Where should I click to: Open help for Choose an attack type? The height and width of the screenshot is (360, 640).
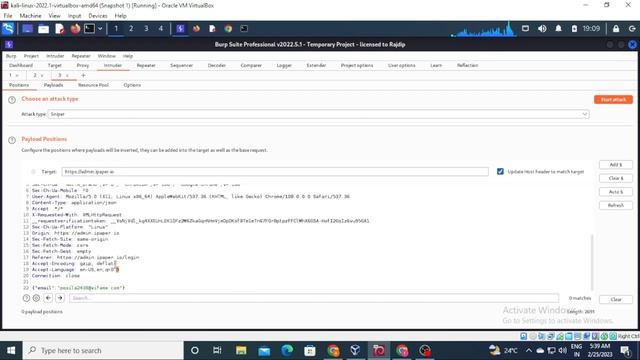click(x=12, y=100)
